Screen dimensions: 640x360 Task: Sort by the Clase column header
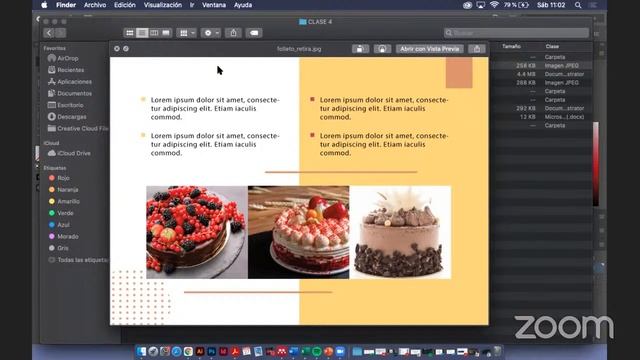point(552,47)
